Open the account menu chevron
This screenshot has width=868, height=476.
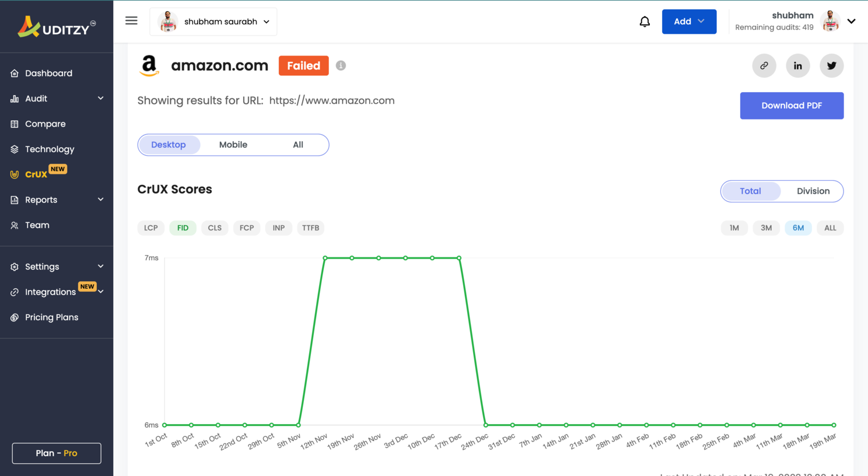pyautogui.click(x=852, y=21)
